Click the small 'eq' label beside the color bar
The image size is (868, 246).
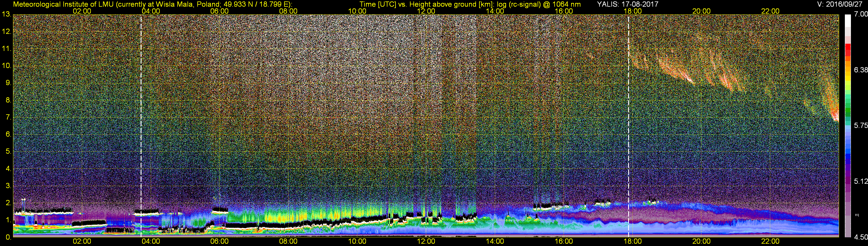857,215
